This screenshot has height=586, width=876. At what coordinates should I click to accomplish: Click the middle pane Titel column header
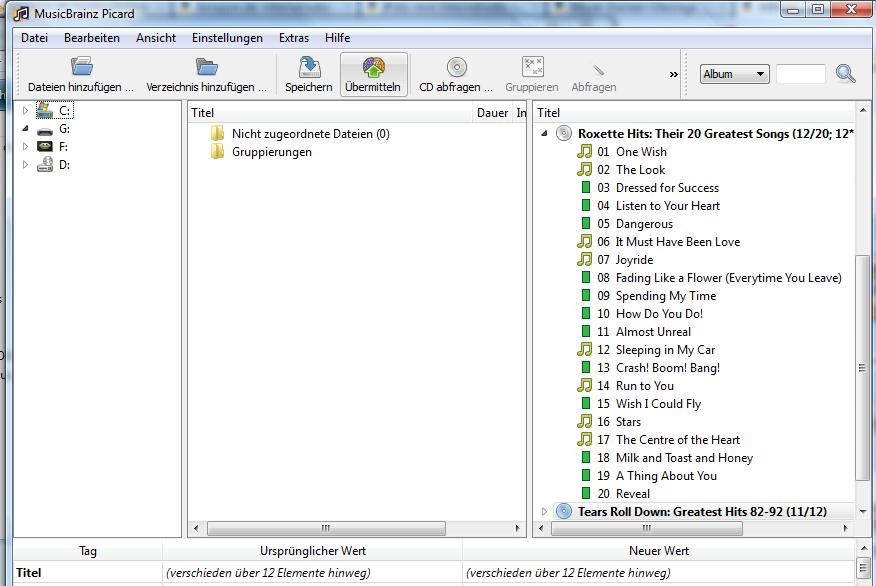[x=330, y=113]
